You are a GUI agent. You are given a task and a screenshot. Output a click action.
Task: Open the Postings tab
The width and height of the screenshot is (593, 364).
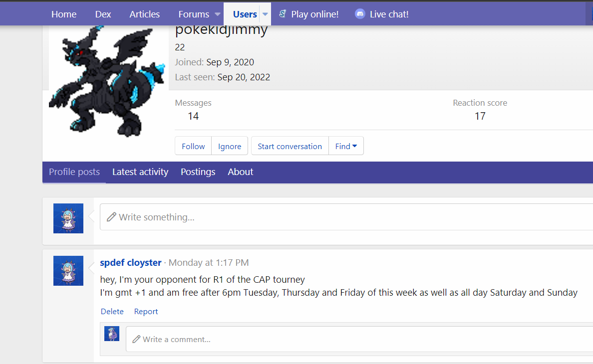198,172
